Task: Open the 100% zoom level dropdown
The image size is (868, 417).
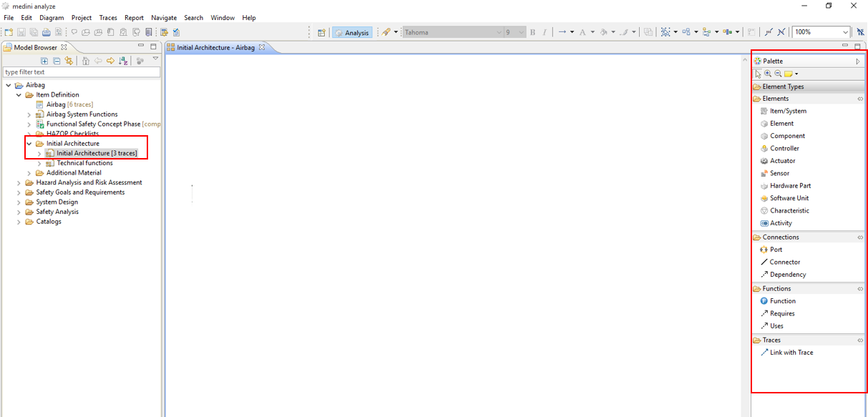Action: pos(845,32)
